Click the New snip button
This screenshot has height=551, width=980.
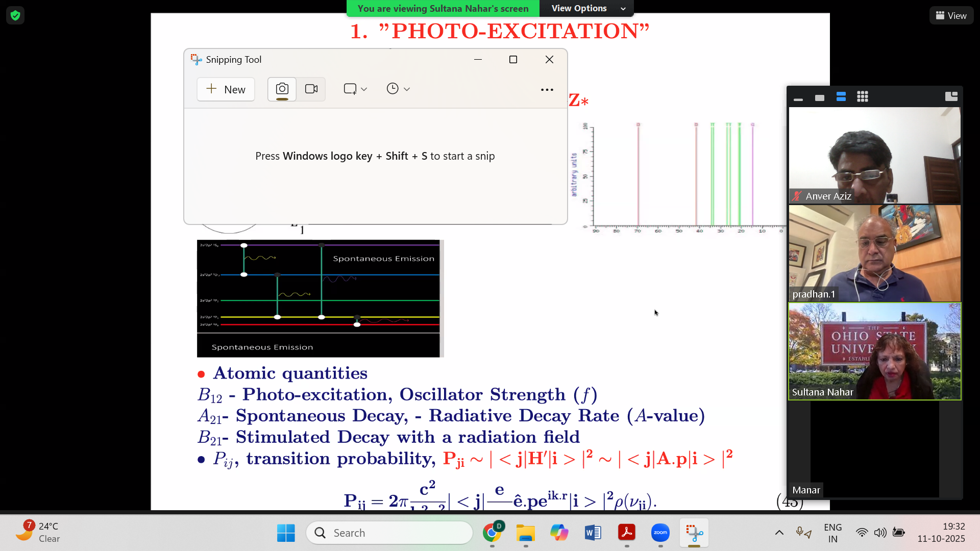click(x=226, y=89)
